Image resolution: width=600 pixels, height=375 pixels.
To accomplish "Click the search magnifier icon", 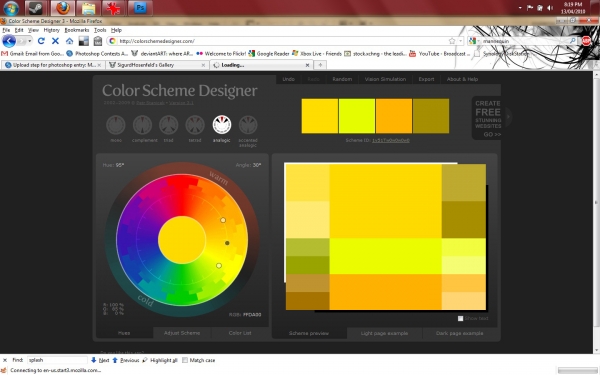I will 573,41.
